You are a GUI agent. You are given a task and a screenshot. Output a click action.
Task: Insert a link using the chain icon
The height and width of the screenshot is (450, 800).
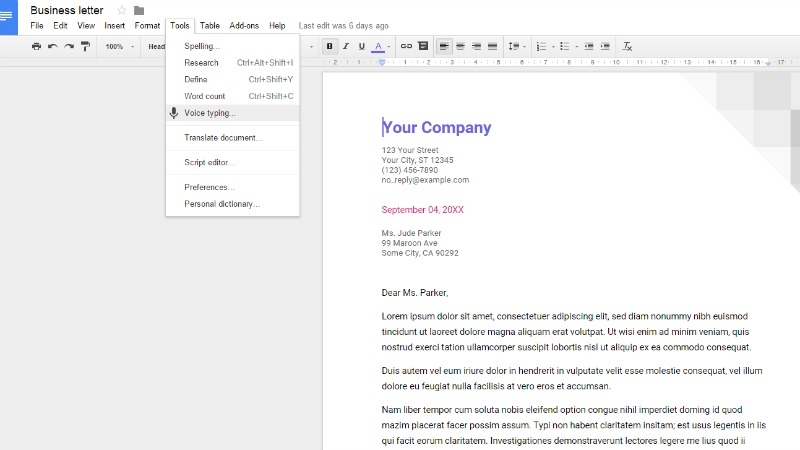tap(406, 46)
